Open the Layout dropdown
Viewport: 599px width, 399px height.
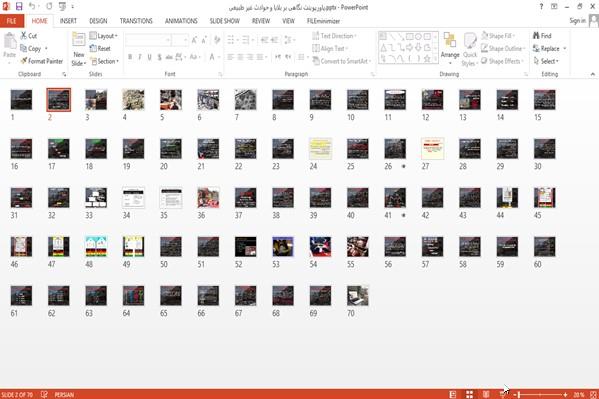(104, 36)
